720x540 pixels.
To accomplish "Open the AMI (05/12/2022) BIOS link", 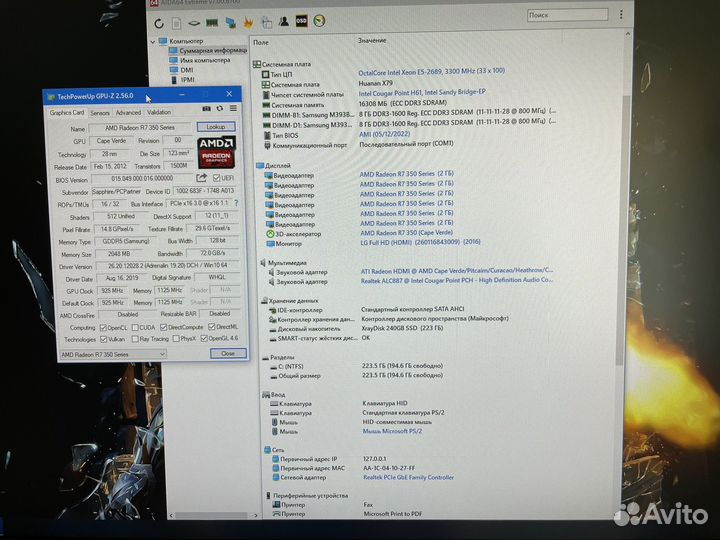I will pos(384,134).
